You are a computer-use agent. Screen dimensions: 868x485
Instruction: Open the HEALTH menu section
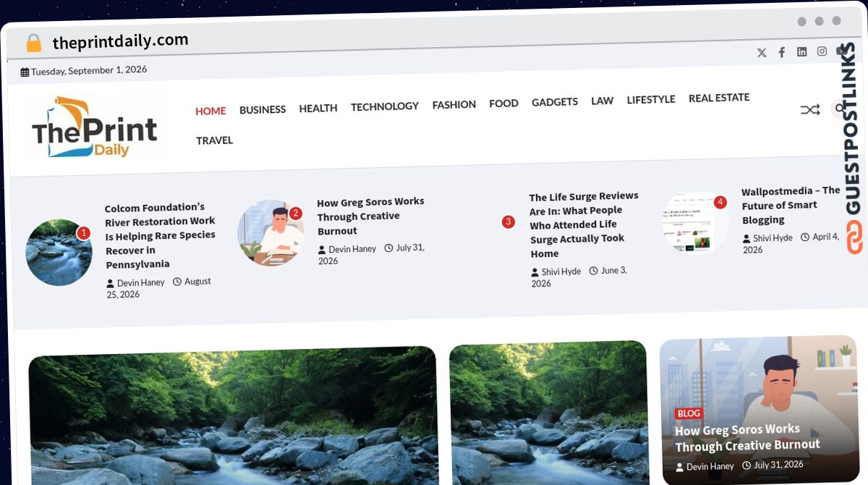coord(318,108)
